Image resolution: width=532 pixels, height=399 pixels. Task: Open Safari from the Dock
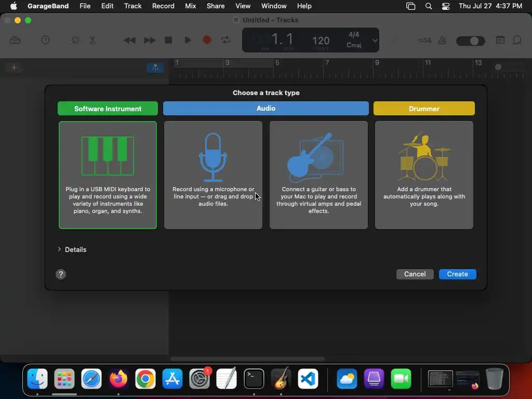coord(91,379)
